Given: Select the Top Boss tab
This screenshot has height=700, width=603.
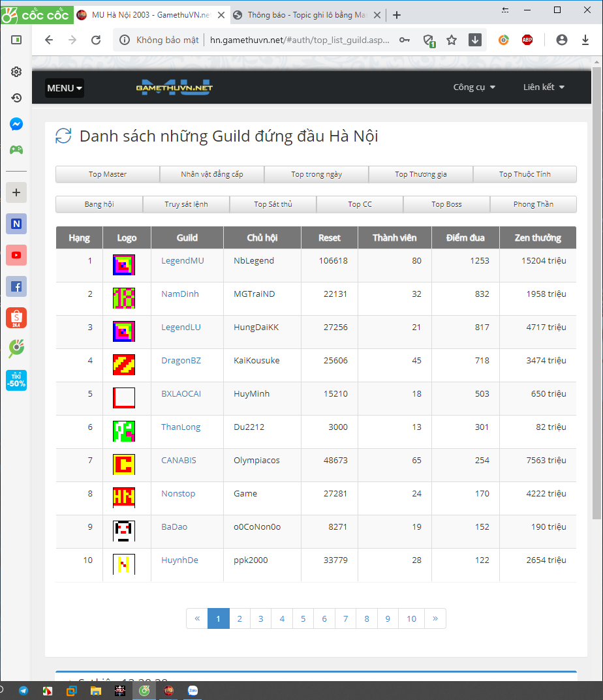Looking at the screenshot, I should point(446,204).
